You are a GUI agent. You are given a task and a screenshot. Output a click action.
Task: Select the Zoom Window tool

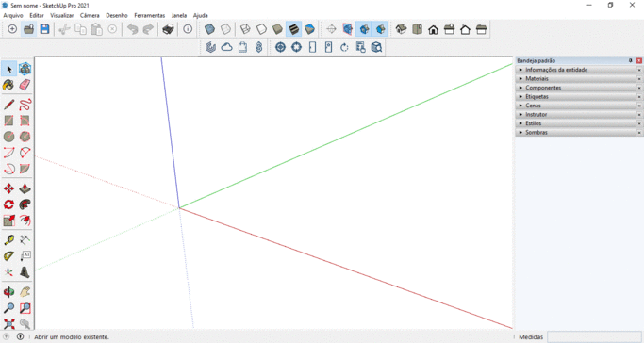tap(25, 308)
